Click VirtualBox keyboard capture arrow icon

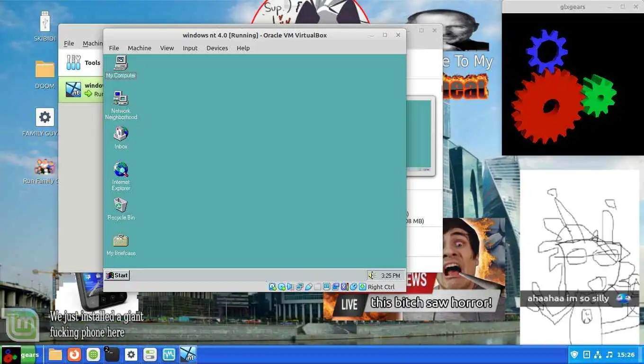[x=363, y=287]
